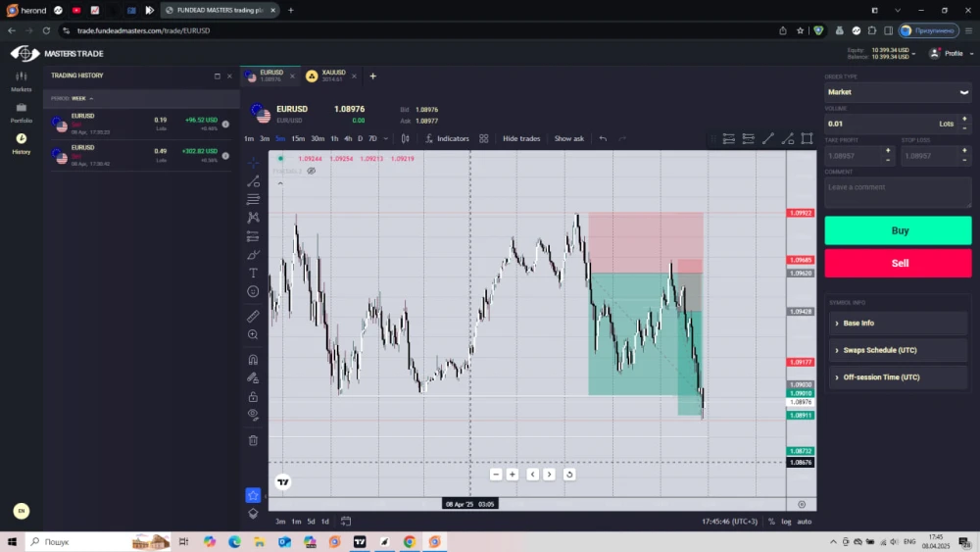The width and height of the screenshot is (980, 552).
Task: Click the trash icon to remove drawings
Action: coord(253,440)
